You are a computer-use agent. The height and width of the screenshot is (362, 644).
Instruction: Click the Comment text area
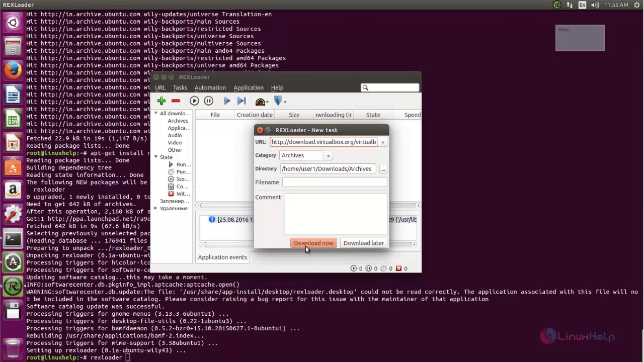336,214
